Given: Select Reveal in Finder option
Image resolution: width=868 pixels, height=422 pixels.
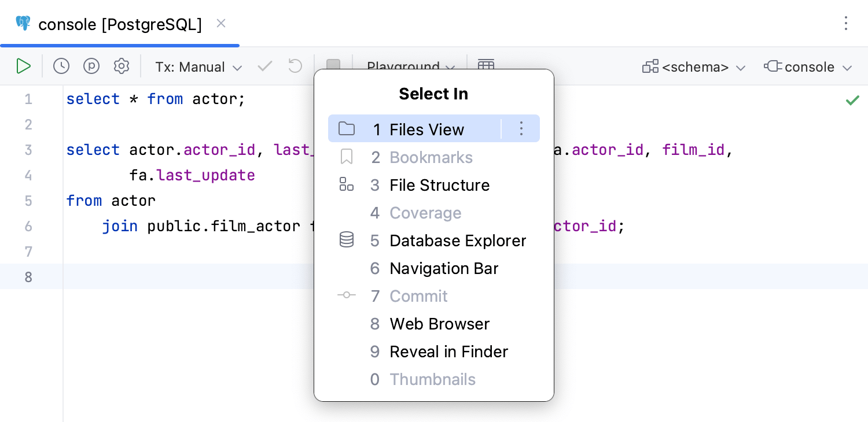Looking at the screenshot, I should 448,351.
